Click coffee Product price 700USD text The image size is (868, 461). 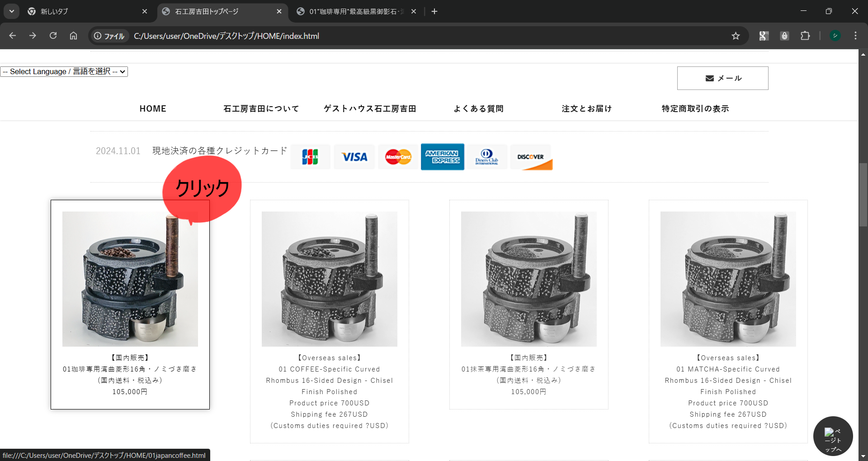pyautogui.click(x=330, y=403)
